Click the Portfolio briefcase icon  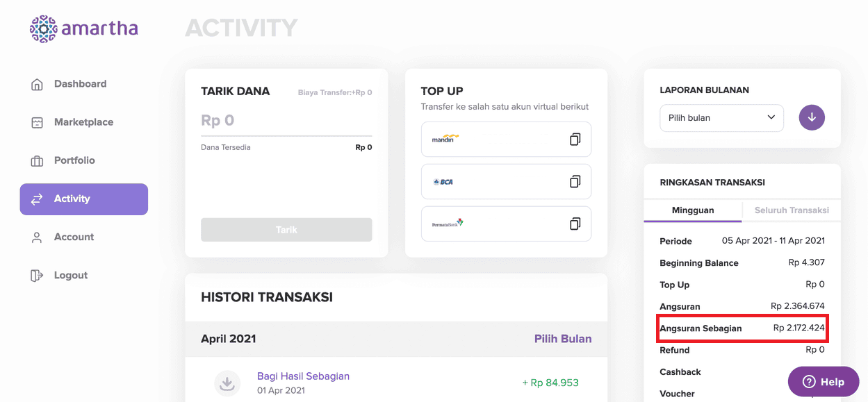click(x=38, y=161)
